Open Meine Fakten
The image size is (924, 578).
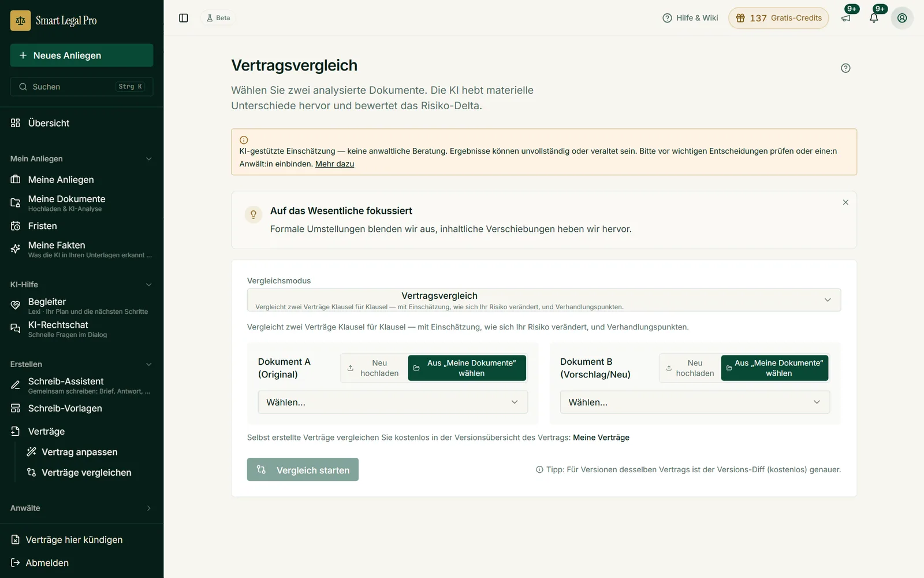point(81,249)
